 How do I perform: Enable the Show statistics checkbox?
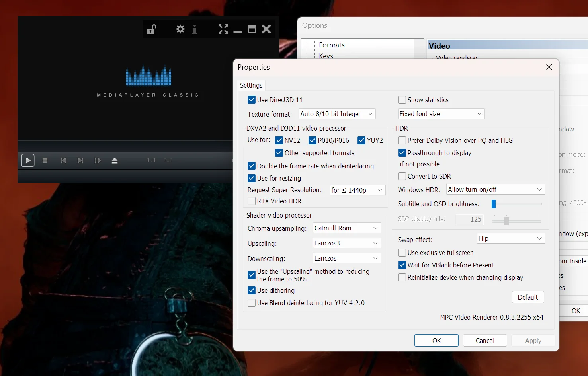[402, 100]
